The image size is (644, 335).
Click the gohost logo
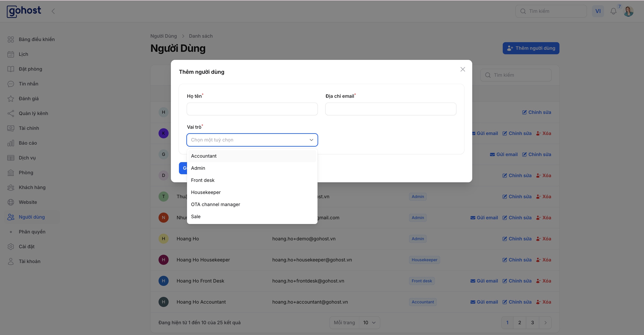pos(24,11)
